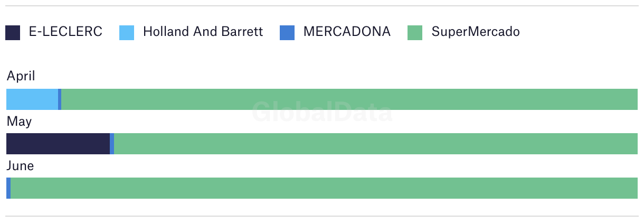The image size is (644, 223).
Task: Click the thin MERCADONA segment in April bar
Action: (60, 99)
